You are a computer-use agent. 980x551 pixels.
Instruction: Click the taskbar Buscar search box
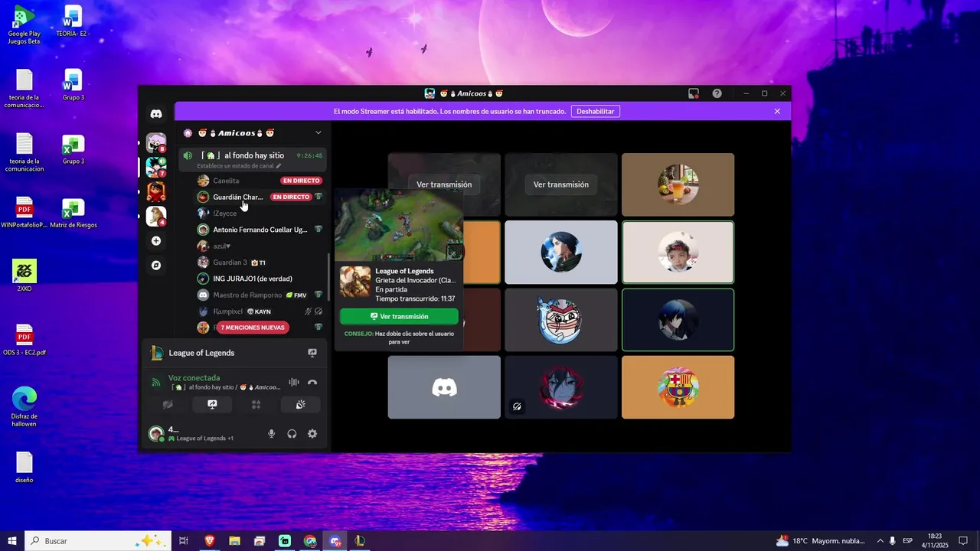point(98,541)
